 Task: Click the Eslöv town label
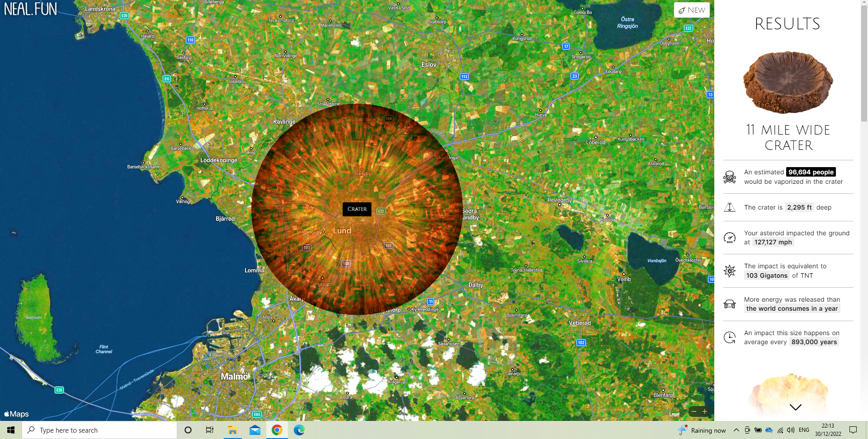point(429,65)
